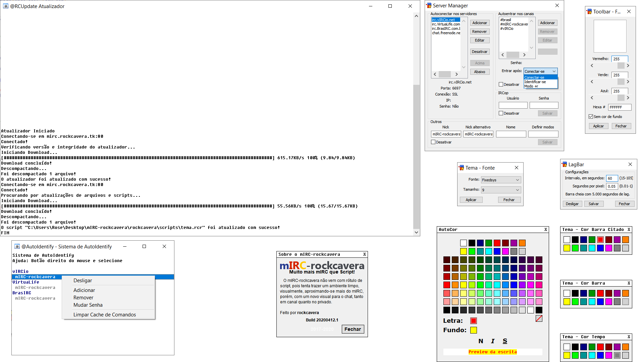Uncheck Sem cor de fundo in the Toolbar window
The width and height of the screenshot is (644, 362).
pos(591,117)
